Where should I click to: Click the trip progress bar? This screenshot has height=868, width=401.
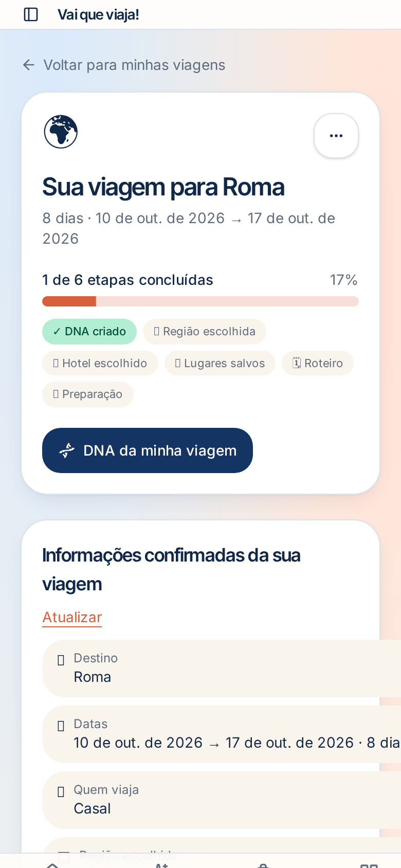(x=200, y=301)
